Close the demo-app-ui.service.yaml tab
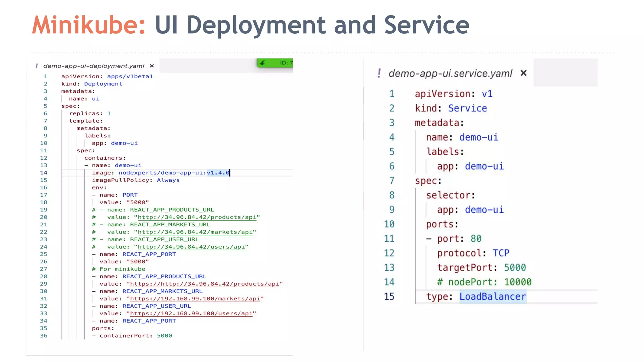The image size is (644, 362). (524, 73)
